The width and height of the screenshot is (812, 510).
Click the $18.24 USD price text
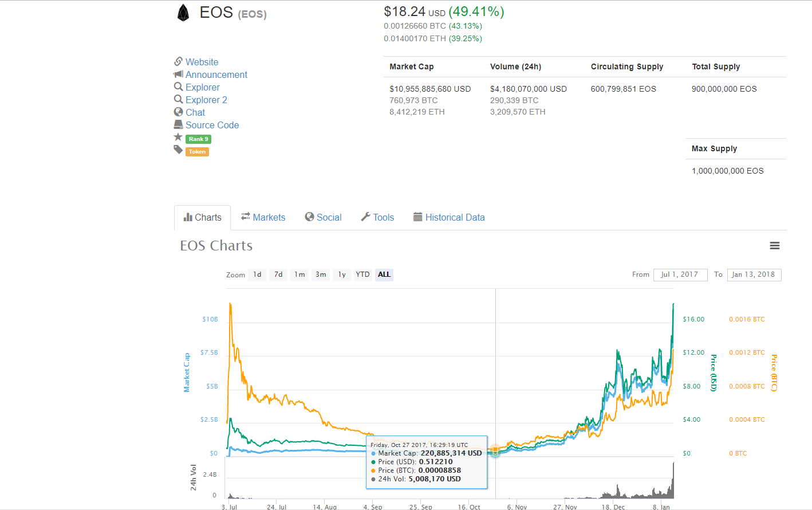[415, 11]
